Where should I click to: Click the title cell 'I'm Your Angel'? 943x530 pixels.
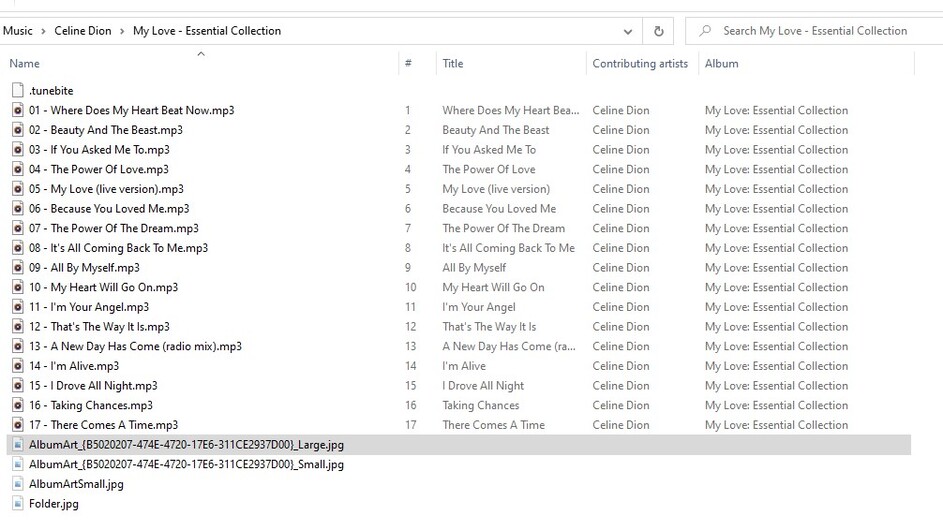pyautogui.click(x=479, y=307)
